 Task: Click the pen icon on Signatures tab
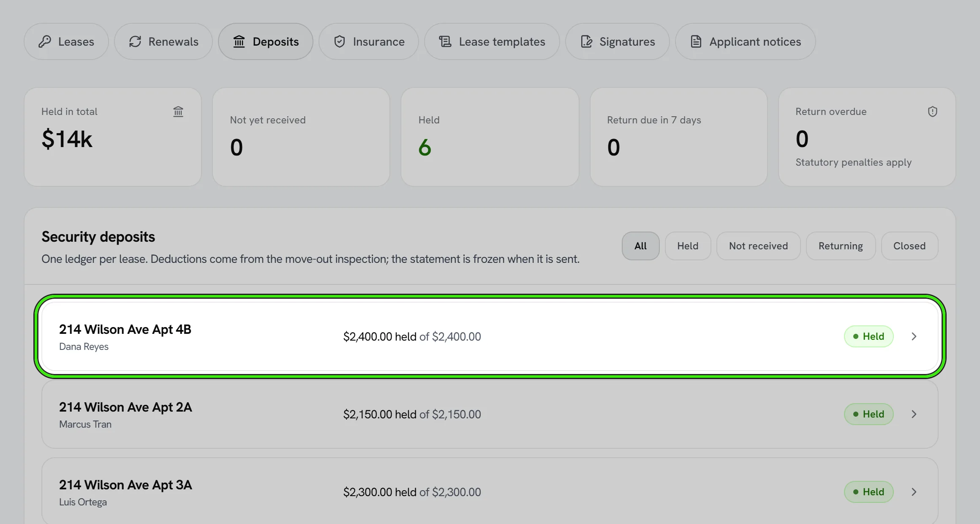coord(586,41)
